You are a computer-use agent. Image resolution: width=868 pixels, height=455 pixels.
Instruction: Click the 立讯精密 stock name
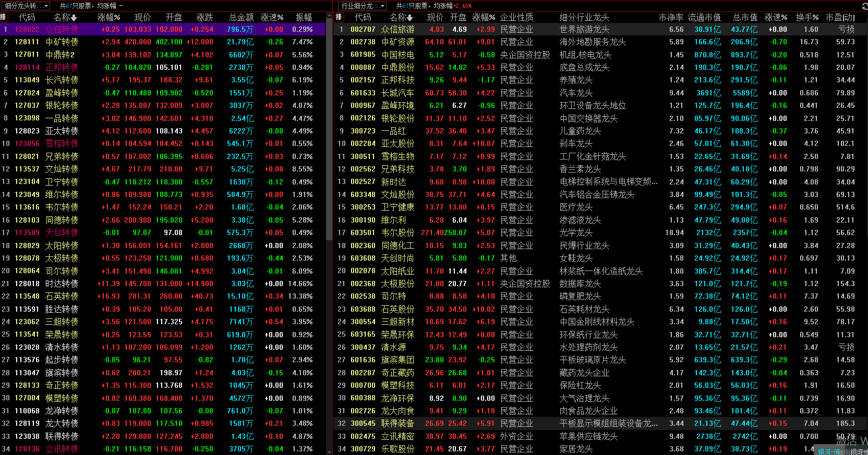(x=397, y=436)
